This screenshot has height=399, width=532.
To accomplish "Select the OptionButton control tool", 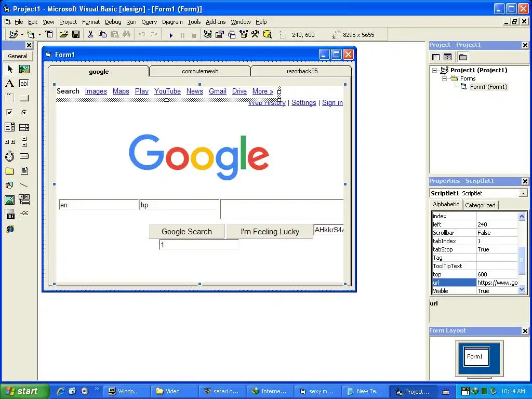I will click(x=24, y=112).
